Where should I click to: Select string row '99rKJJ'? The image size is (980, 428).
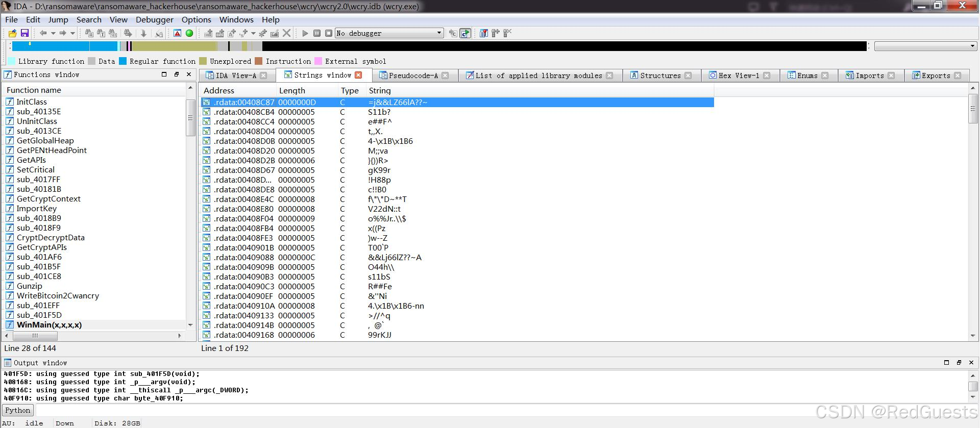(457, 335)
